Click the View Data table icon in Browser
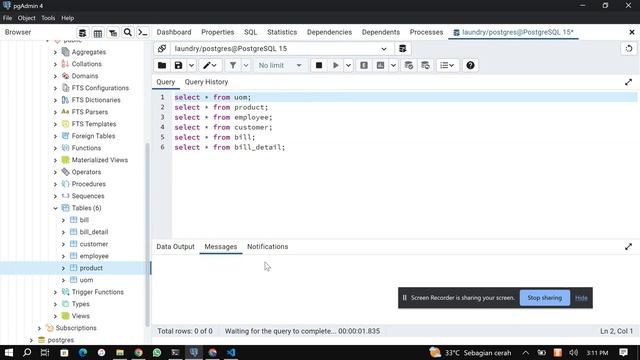 pyautogui.click(x=98, y=33)
